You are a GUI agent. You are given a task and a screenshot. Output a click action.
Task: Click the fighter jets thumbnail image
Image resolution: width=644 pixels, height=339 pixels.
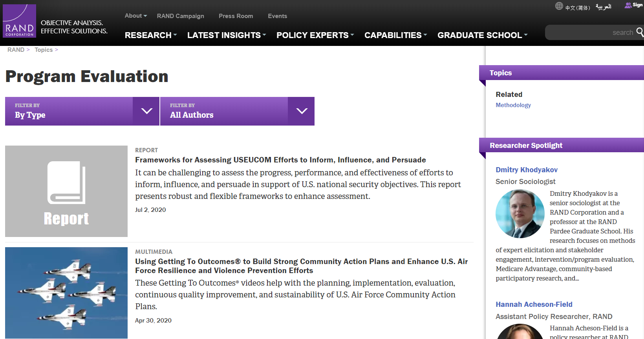[66, 293]
